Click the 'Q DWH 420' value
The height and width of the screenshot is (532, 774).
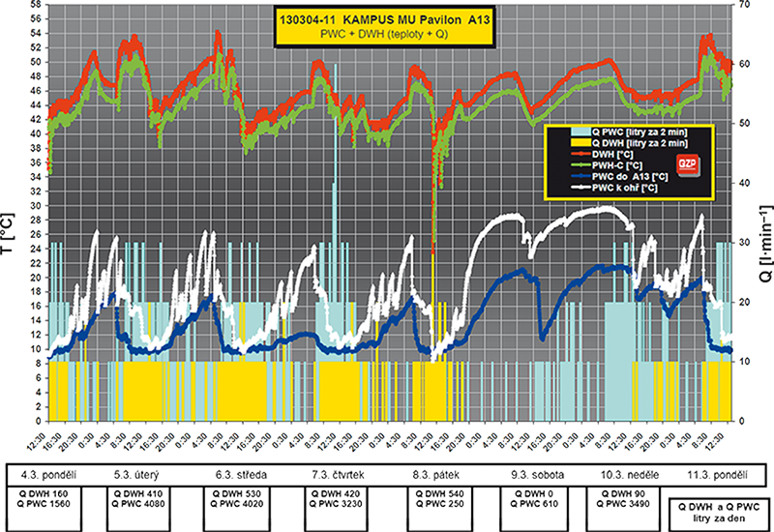click(x=336, y=494)
